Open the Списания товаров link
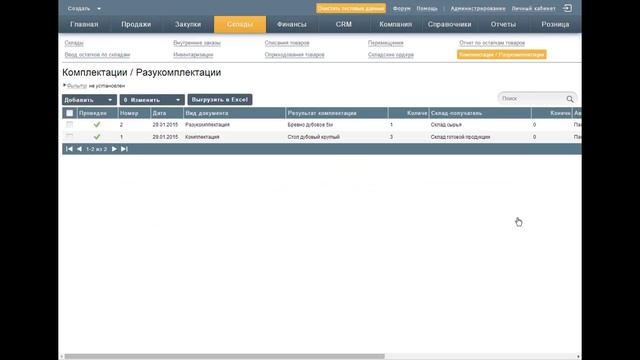640x360 pixels. tap(287, 43)
